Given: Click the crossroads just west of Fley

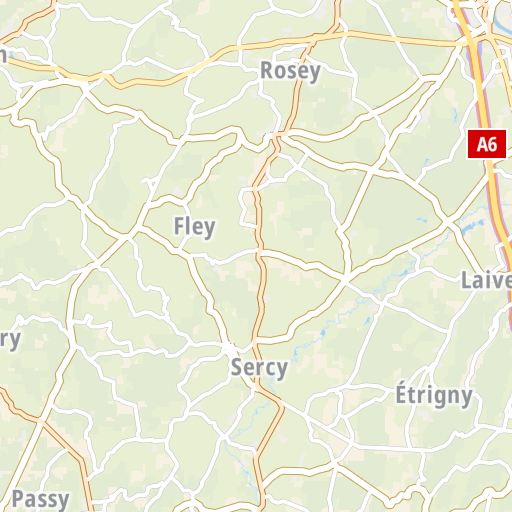Looking at the screenshot, I should pos(128,236).
